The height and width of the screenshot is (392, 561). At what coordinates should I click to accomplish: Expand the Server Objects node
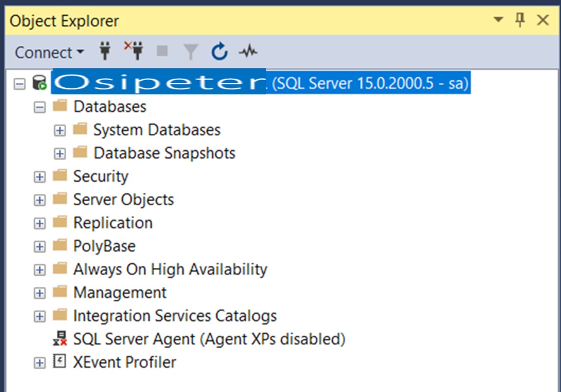(x=40, y=200)
